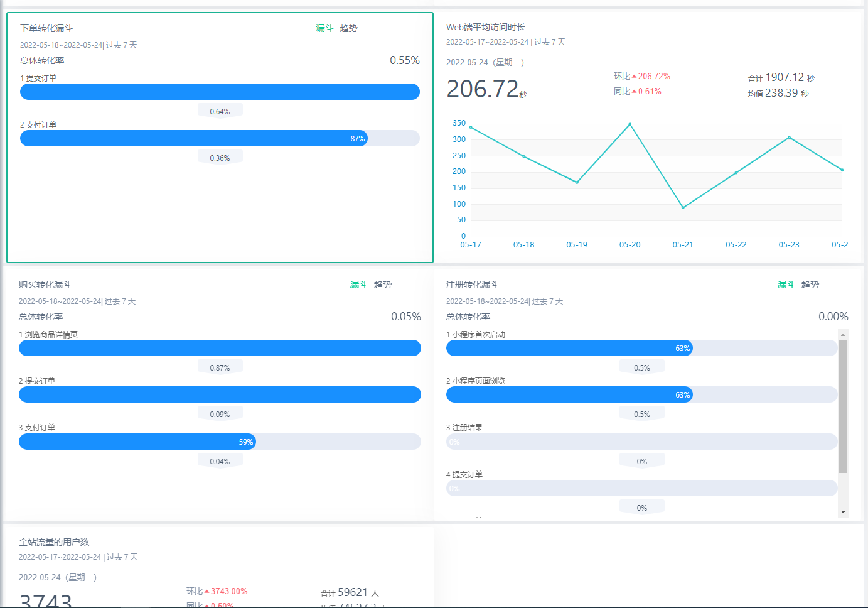This screenshot has width=868, height=608.
Task: Switch to 趋势 tab in 下单转化漏斗 card
Action: (x=348, y=28)
